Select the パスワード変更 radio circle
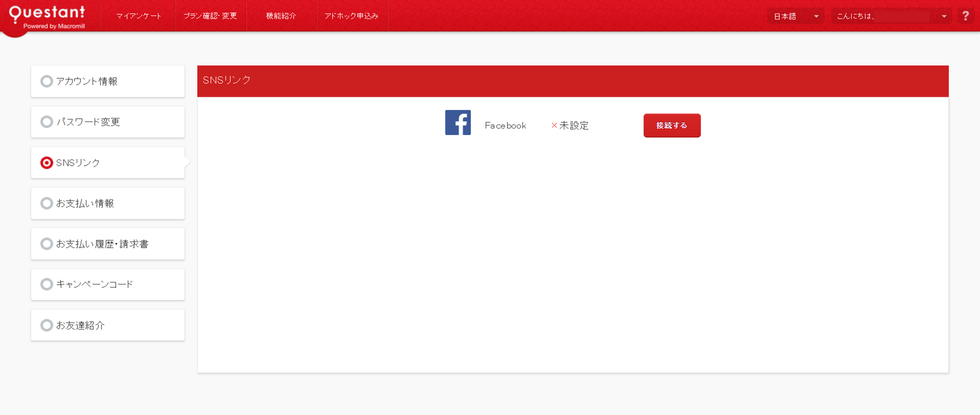Image resolution: width=980 pixels, height=415 pixels. point(46,122)
